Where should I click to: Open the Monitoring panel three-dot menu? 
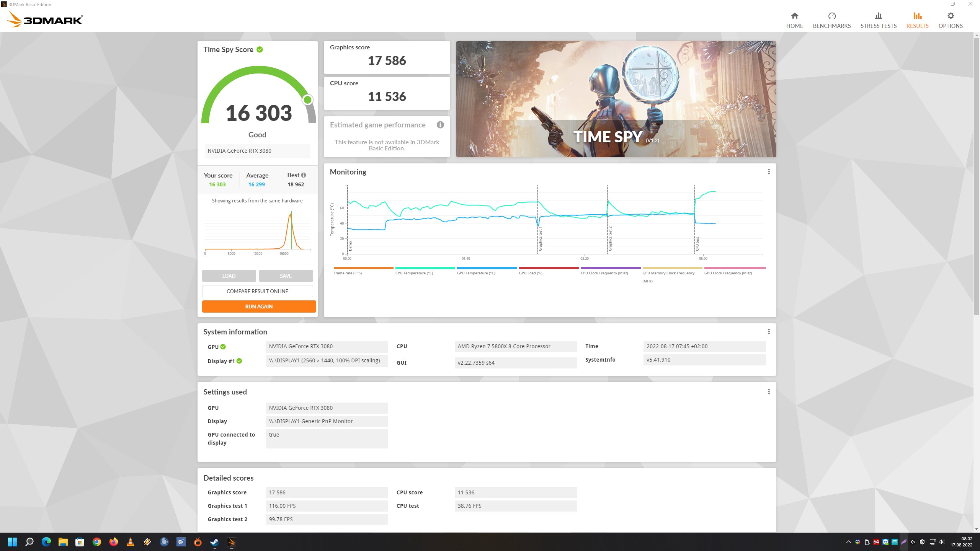[769, 172]
